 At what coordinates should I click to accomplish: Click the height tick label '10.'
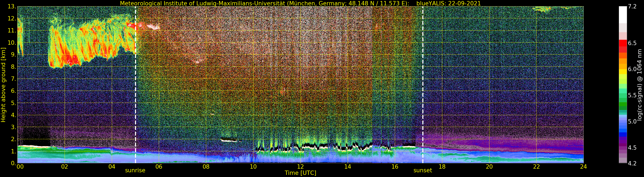pyautogui.click(x=12, y=43)
